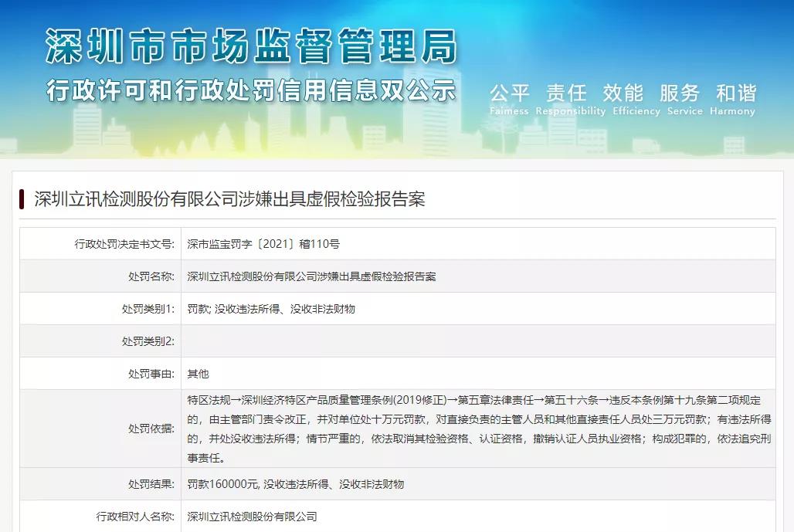Click the 和谐 Harmony slogan text
Viewport: 794px width, 532px height.
(732, 100)
